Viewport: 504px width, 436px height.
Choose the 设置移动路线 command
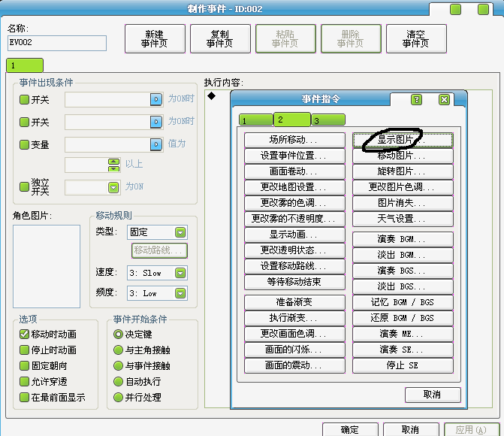[294, 266]
